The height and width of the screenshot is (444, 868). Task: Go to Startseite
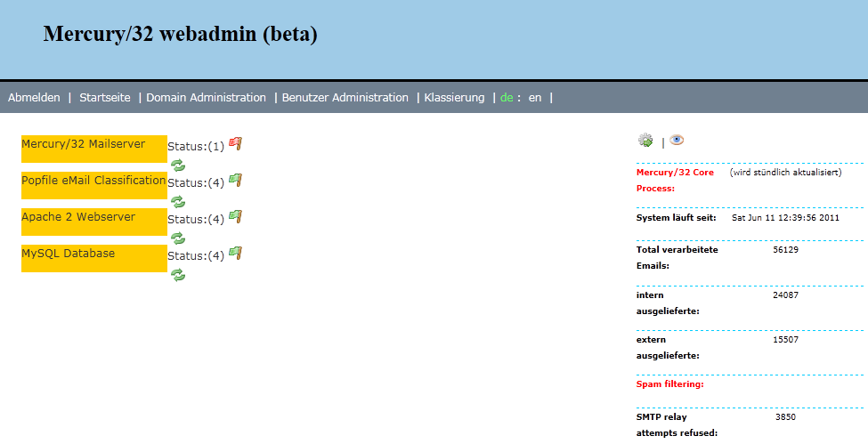pos(105,98)
